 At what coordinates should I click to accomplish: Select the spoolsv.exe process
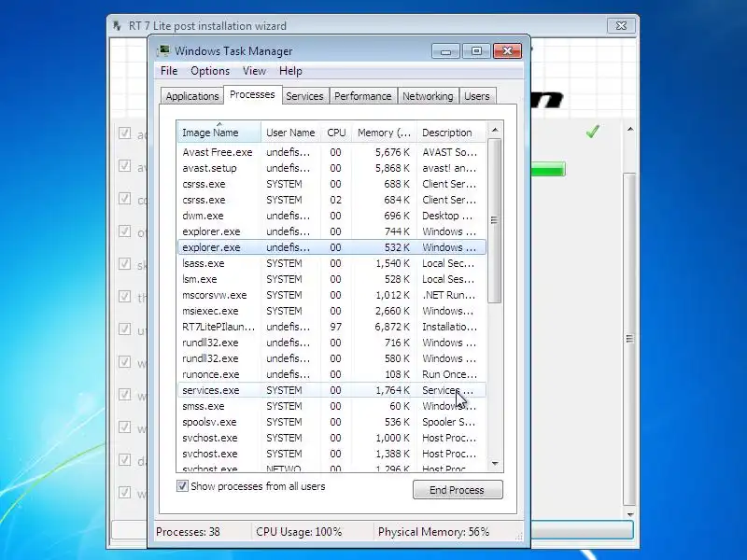coord(331,422)
